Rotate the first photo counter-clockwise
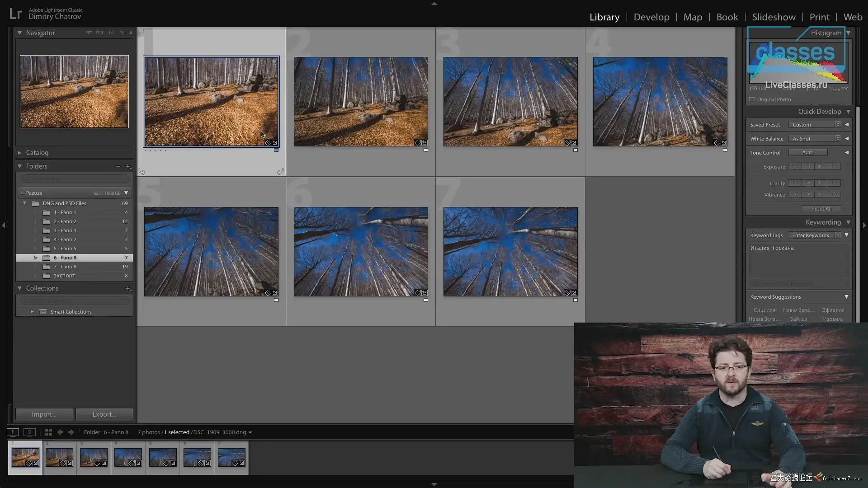The image size is (868, 488). tap(142, 172)
